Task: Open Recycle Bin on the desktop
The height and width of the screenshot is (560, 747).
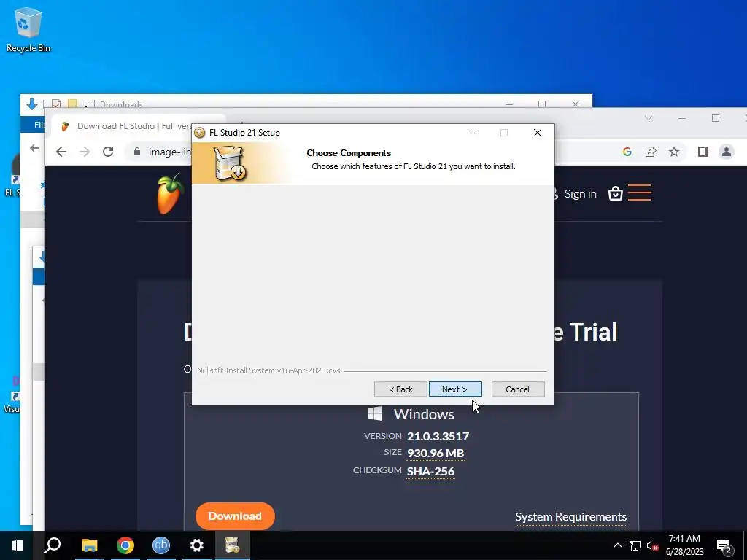Action: click(x=28, y=29)
